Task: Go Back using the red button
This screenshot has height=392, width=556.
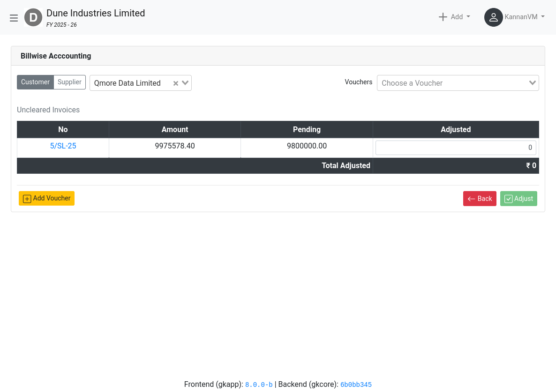Action: click(480, 199)
